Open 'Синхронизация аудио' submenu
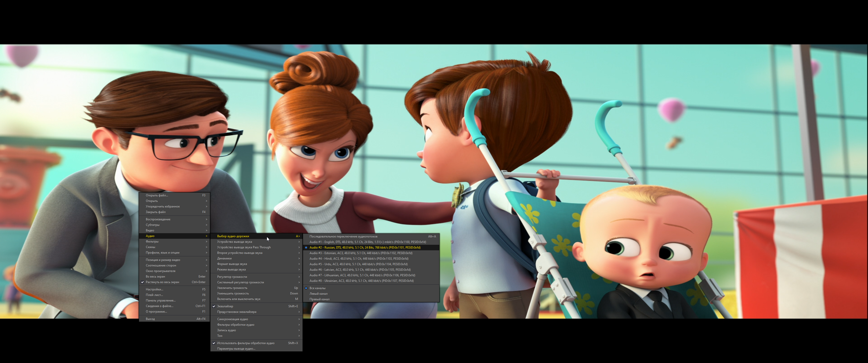Screen dimensions: 868x363 pyautogui.click(x=232, y=319)
